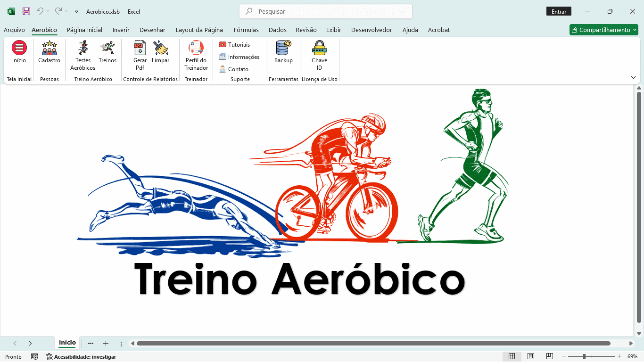Switch to the Desenvolvedor tab
644x362 pixels.
point(372,30)
